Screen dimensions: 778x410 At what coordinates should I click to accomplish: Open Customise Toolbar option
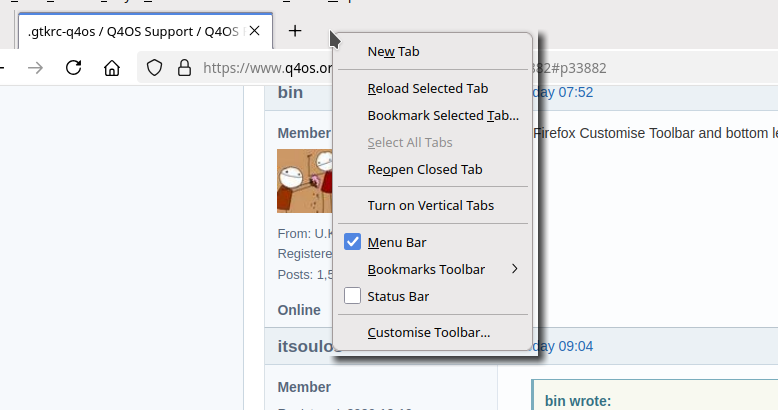click(x=428, y=332)
